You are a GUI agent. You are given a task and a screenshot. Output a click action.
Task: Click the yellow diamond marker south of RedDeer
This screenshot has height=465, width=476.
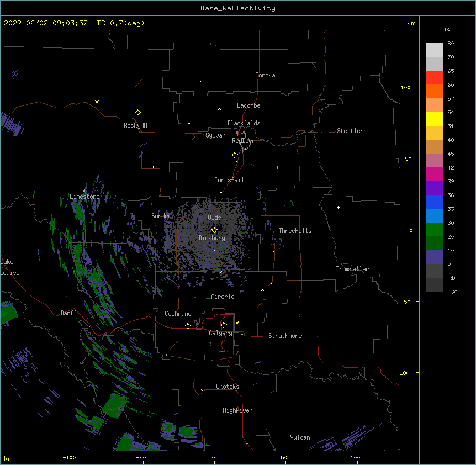pos(235,155)
